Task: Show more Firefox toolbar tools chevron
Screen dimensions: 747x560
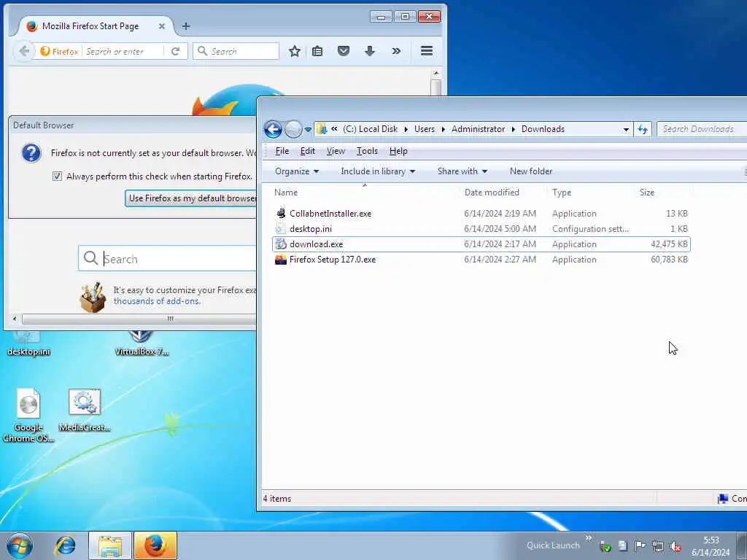Action: 396,51
